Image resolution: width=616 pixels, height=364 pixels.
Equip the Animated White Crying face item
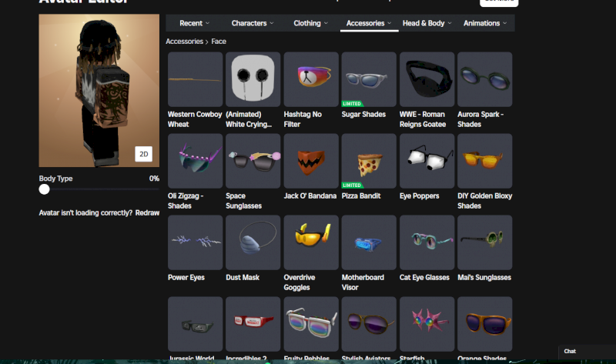pyautogui.click(x=253, y=79)
